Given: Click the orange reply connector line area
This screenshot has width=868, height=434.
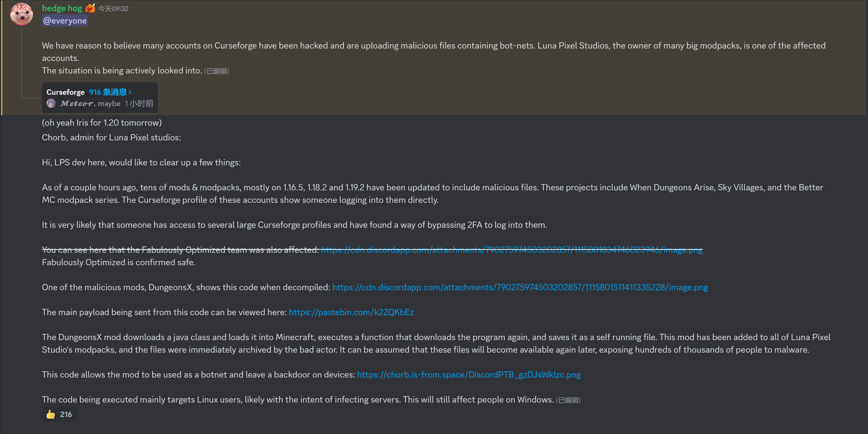Looking at the screenshot, I should pyautogui.click(x=22, y=61).
